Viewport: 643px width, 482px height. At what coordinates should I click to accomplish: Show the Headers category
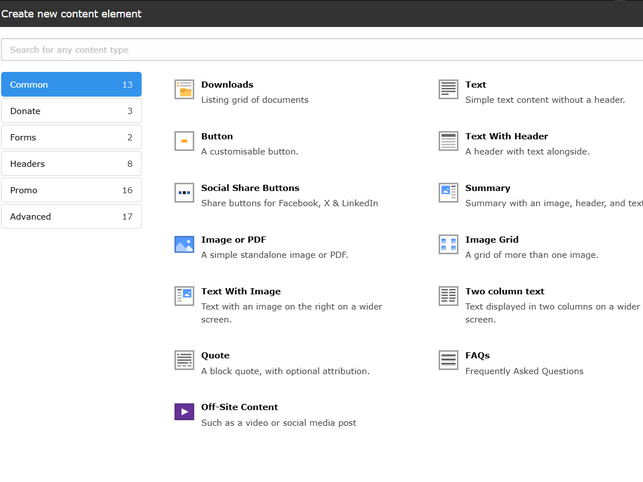[x=71, y=164]
